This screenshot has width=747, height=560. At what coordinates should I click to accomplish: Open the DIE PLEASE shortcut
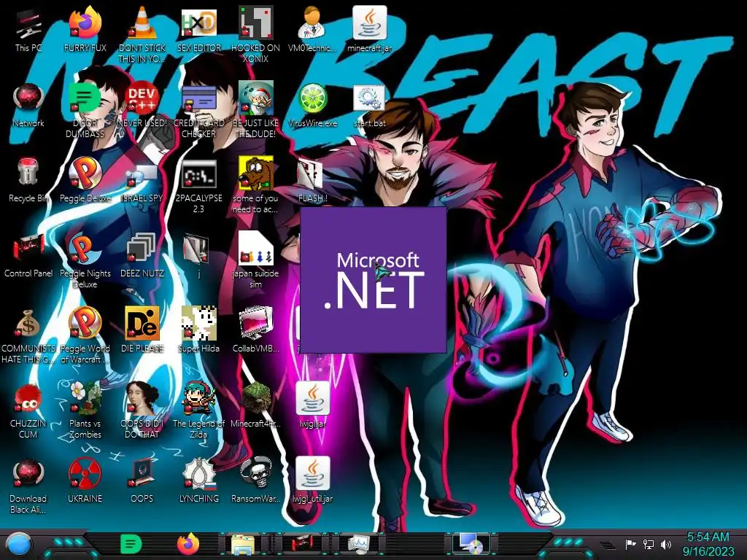click(x=142, y=331)
